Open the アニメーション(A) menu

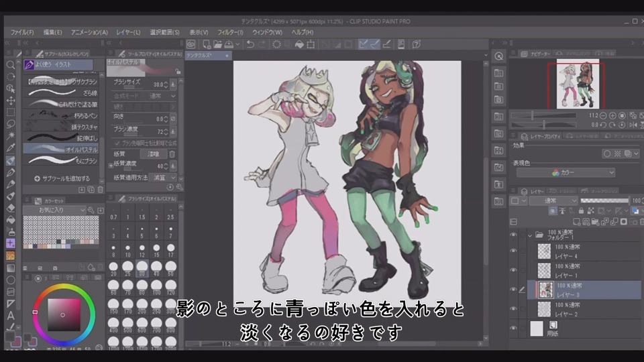point(89,32)
